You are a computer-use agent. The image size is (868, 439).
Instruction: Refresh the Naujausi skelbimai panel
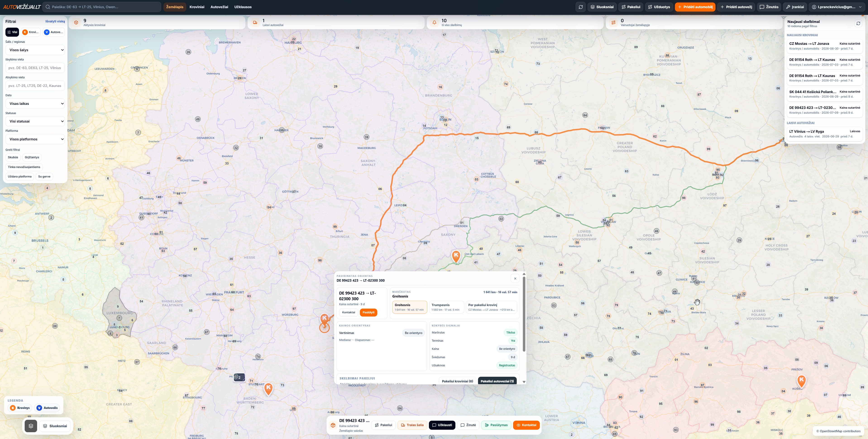(x=858, y=23)
